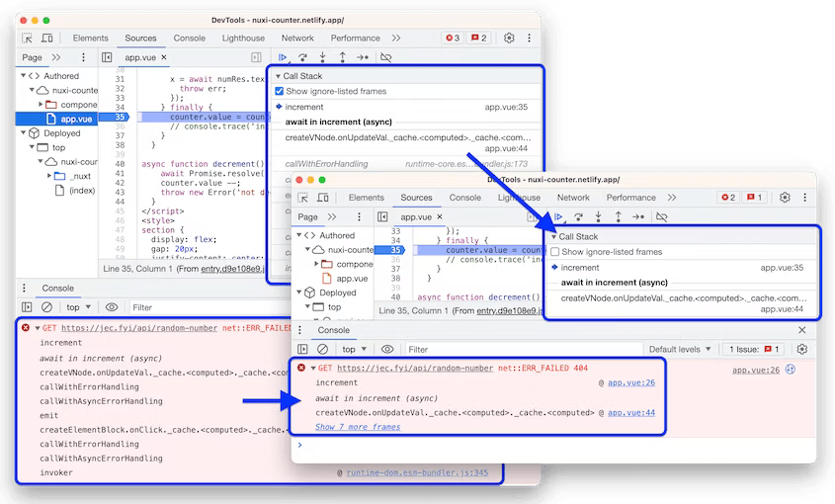The width and height of the screenshot is (835, 504).
Task: Open three-dot menu in back window toolbar
Action: [x=529, y=38]
